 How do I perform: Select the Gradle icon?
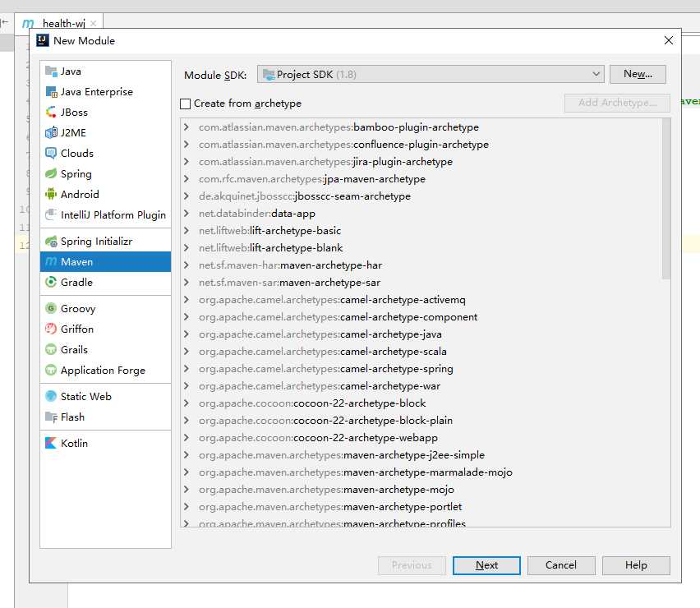click(51, 282)
